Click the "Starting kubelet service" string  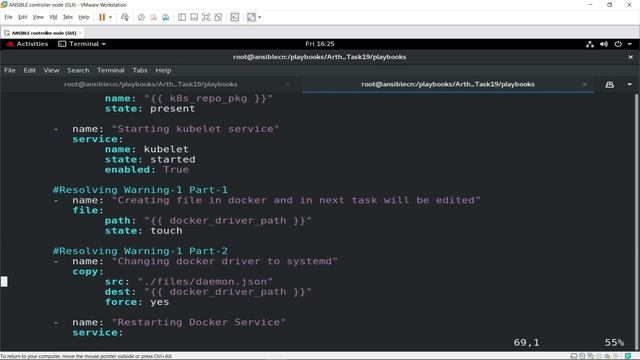click(195, 129)
